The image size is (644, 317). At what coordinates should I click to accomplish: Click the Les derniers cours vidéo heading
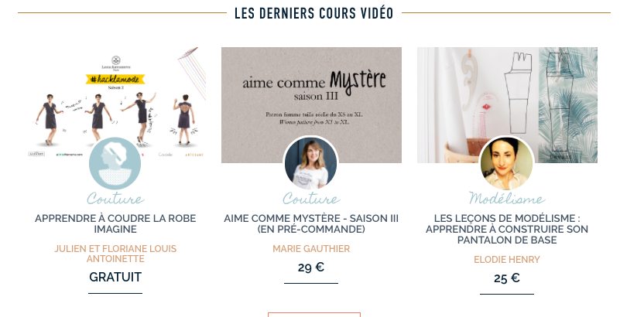coord(314,13)
